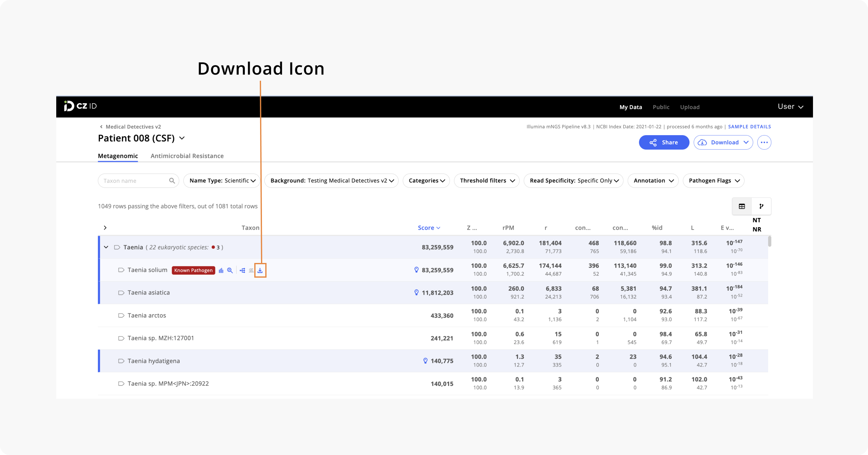This screenshot has width=868, height=455.
Task: Expand all rows with header chevron
Action: tap(105, 228)
